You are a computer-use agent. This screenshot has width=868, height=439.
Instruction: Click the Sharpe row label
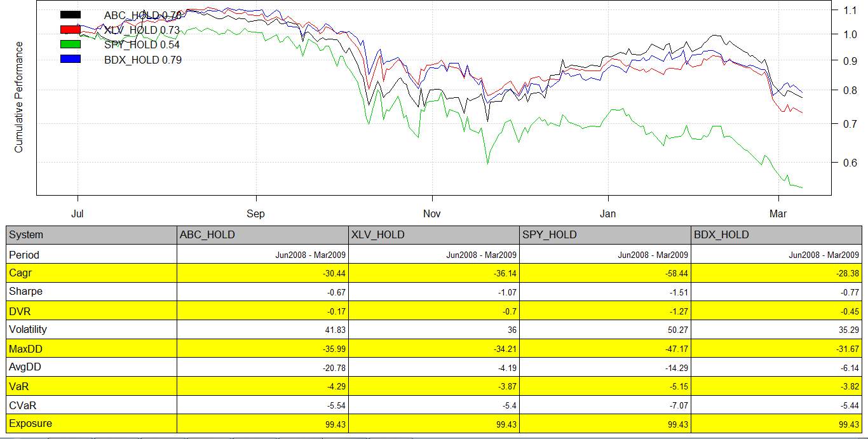pos(25,292)
